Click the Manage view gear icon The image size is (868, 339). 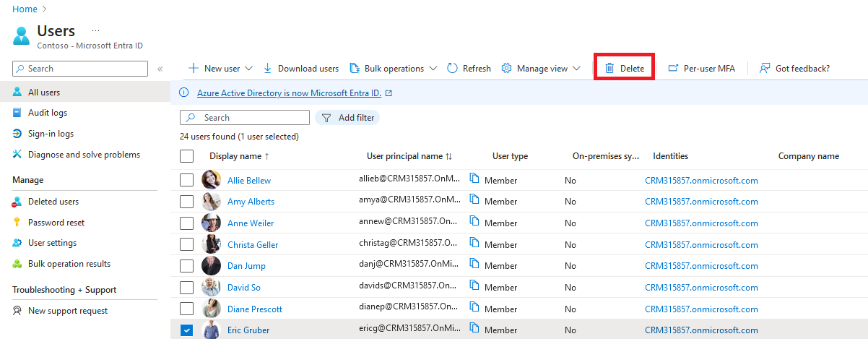click(x=507, y=69)
